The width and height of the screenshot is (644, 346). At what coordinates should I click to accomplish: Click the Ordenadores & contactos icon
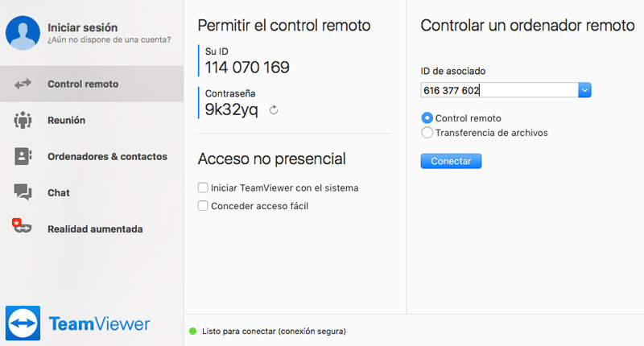click(23, 157)
